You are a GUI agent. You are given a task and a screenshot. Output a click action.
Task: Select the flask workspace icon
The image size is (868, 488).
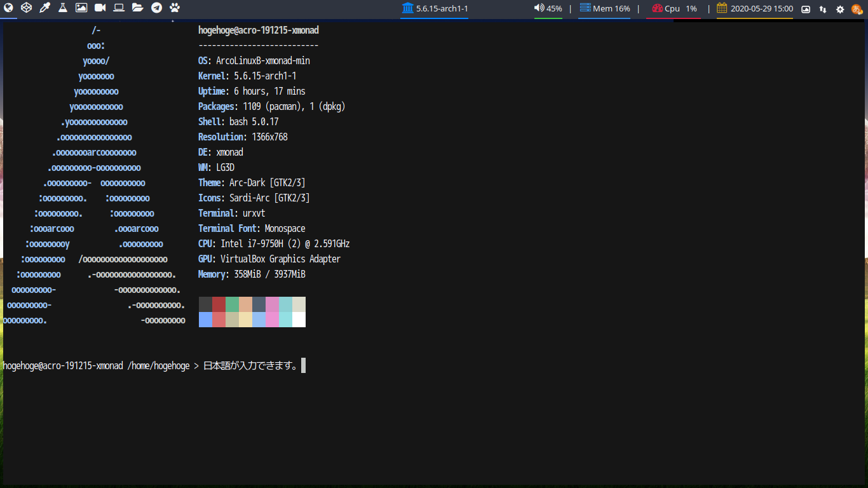tap(62, 8)
